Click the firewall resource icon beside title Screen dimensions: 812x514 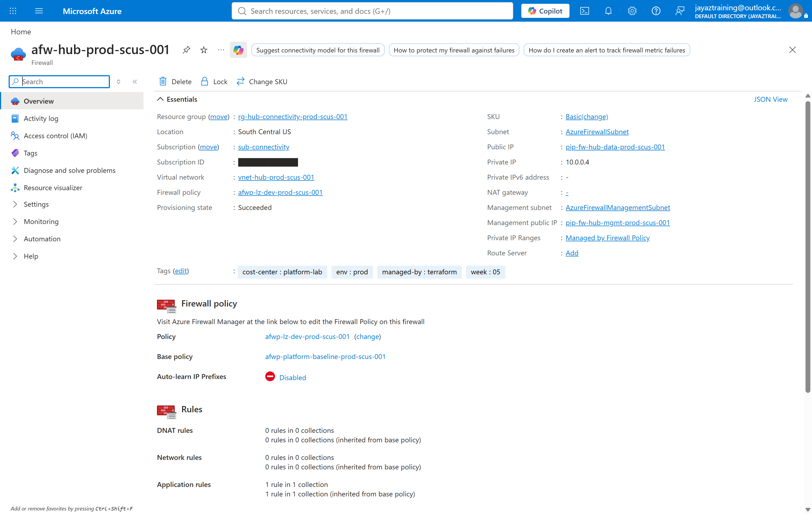pos(18,54)
